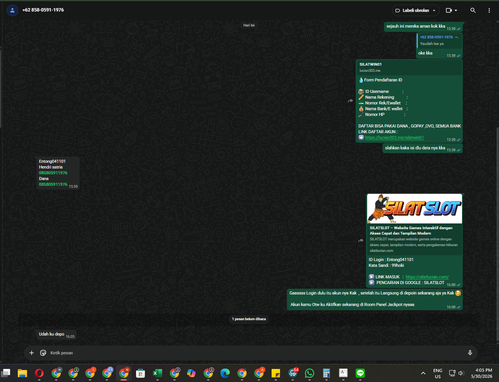Search within this chat using magnifier

click(x=473, y=10)
